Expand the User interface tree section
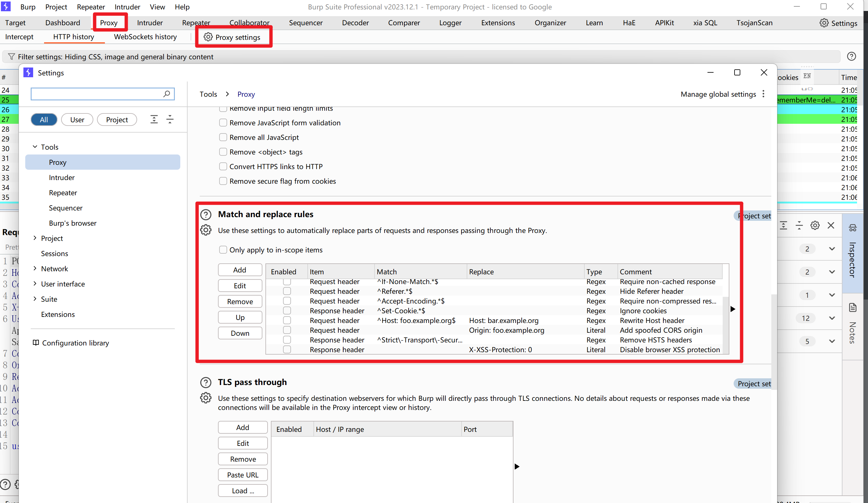Viewport: 868px width, 503px height. pyautogui.click(x=35, y=283)
